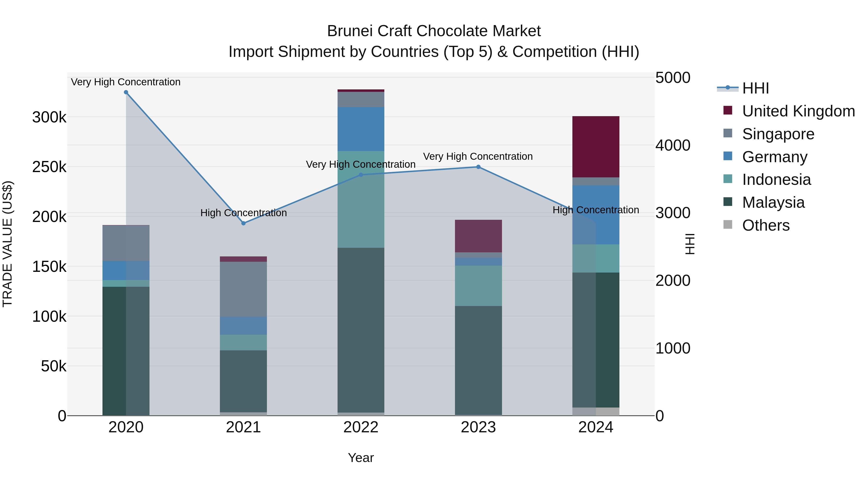
Task: Click the Singapore slate legend swatch
Action: [728, 133]
